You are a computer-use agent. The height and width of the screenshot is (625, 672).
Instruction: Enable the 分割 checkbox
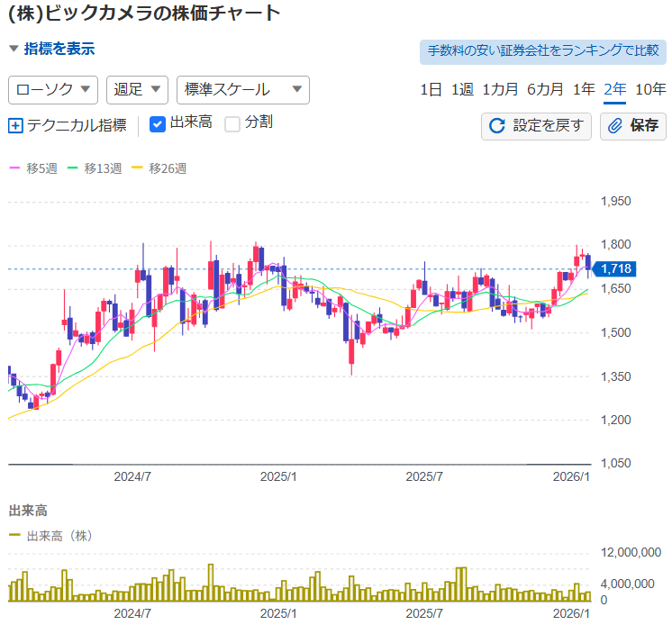click(x=232, y=124)
